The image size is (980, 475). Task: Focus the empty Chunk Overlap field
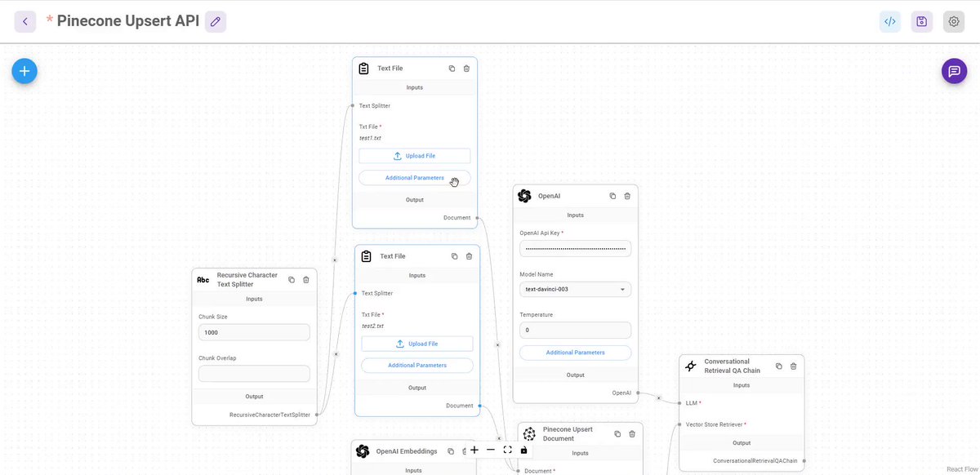[254, 374]
